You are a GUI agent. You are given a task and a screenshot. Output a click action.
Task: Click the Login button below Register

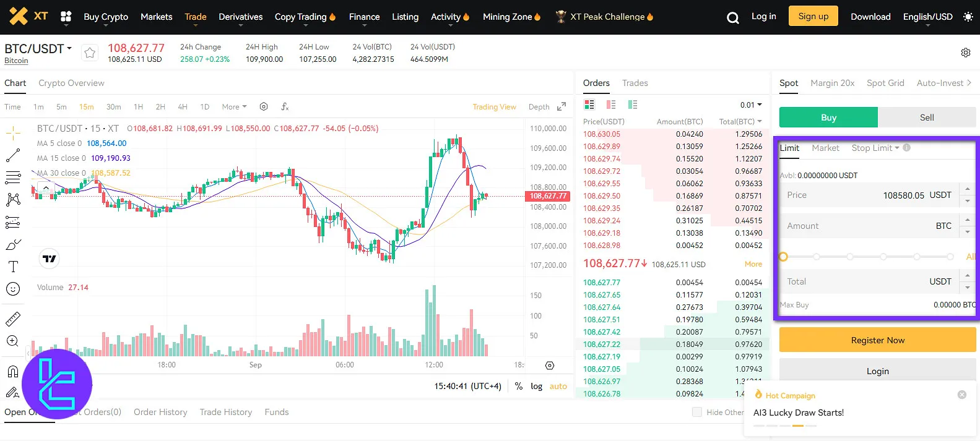tap(877, 371)
